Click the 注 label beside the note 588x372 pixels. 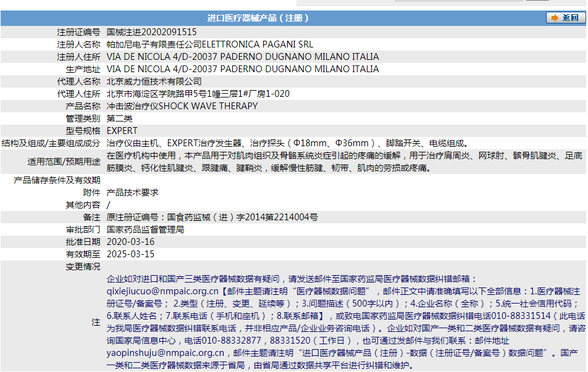tap(96, 323)
